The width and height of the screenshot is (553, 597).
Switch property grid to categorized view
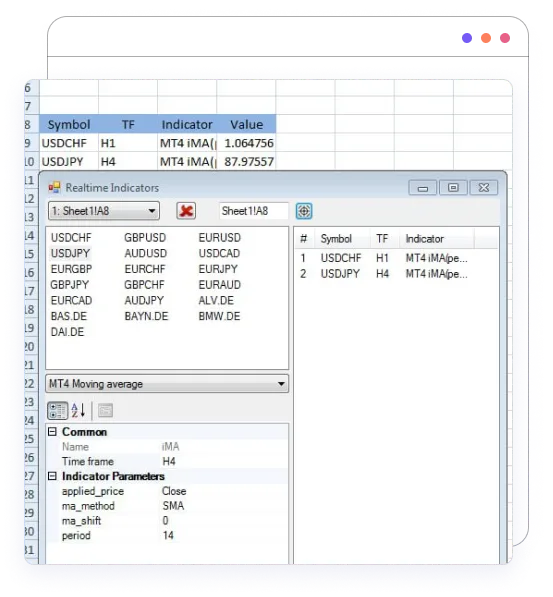58,410
